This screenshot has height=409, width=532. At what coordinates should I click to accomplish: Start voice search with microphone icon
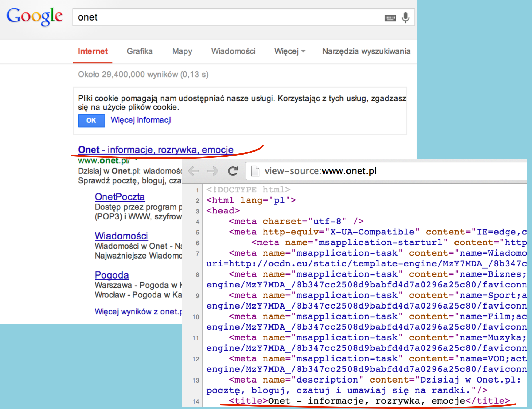[405, 18]
